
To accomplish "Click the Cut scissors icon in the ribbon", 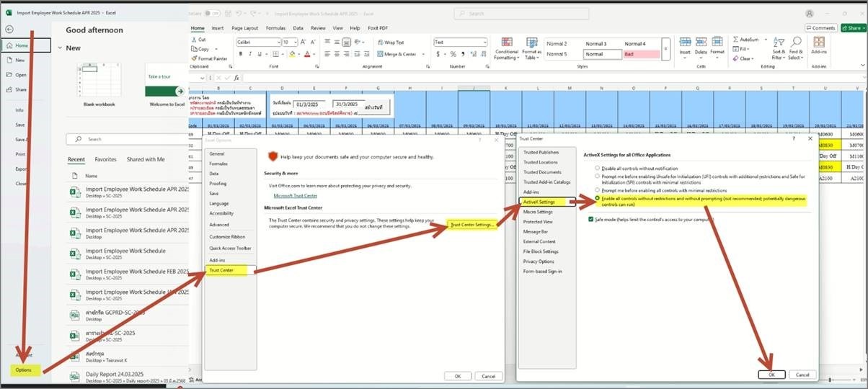I will [x=194, y=40].
